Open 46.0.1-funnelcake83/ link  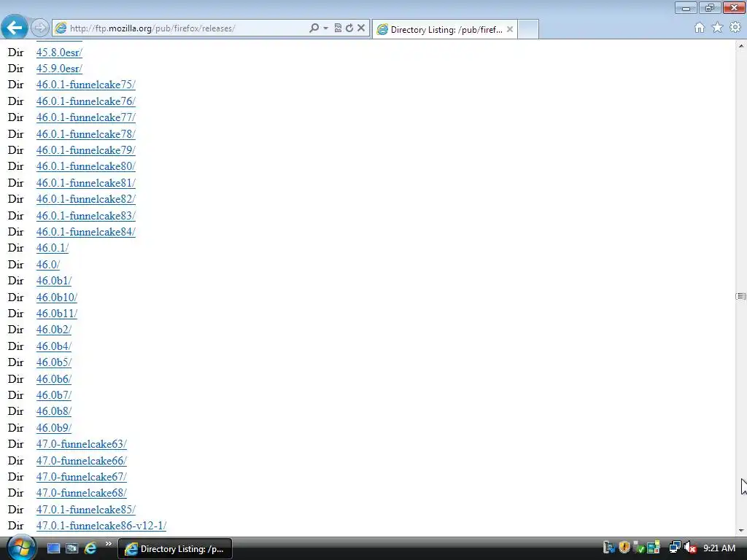tap(86, 216)
